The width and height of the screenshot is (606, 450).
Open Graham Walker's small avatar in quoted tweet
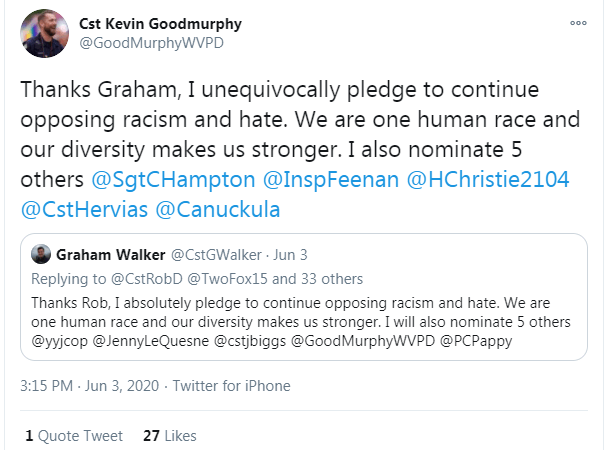point(41,254)
